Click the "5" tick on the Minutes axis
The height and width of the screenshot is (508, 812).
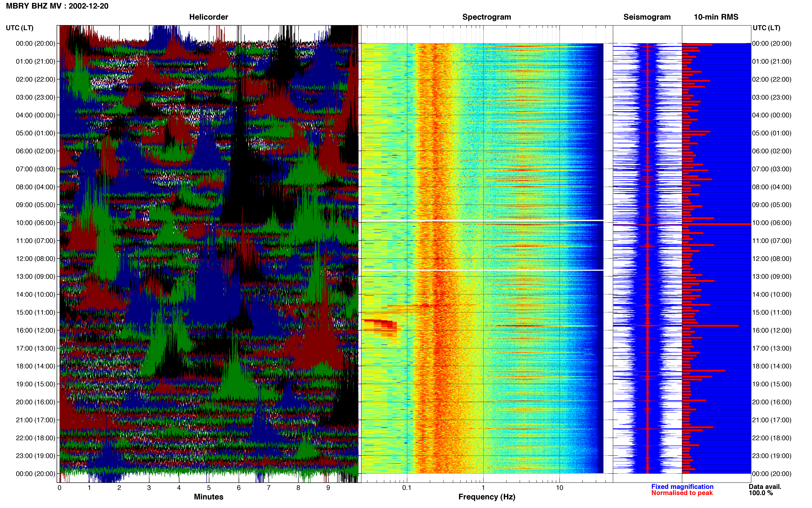coord(209,488)
